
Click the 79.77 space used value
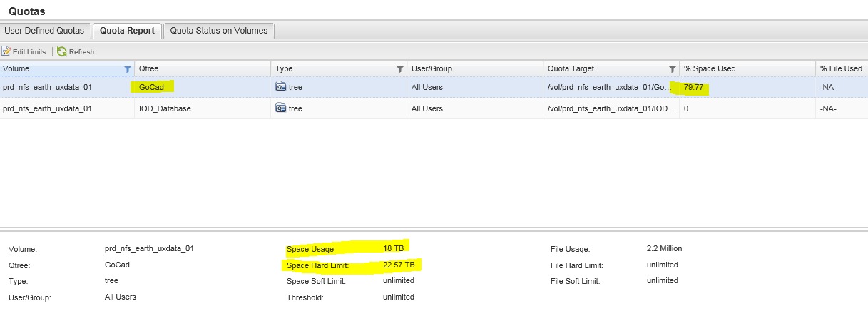(x=695, y=87)
